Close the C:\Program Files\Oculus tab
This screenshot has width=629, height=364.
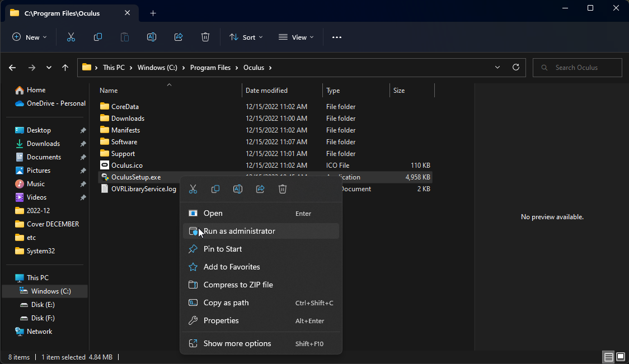[x=127, y=13]
